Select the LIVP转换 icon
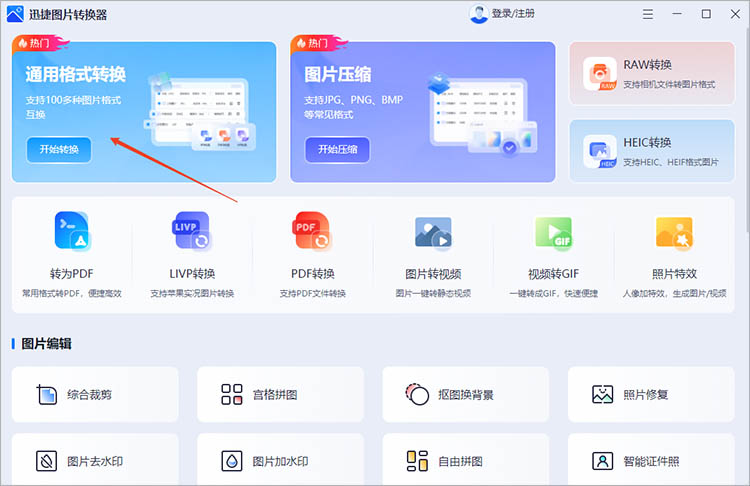The height and width of the screenshot is (486, 750). click(x=192, y=232)
